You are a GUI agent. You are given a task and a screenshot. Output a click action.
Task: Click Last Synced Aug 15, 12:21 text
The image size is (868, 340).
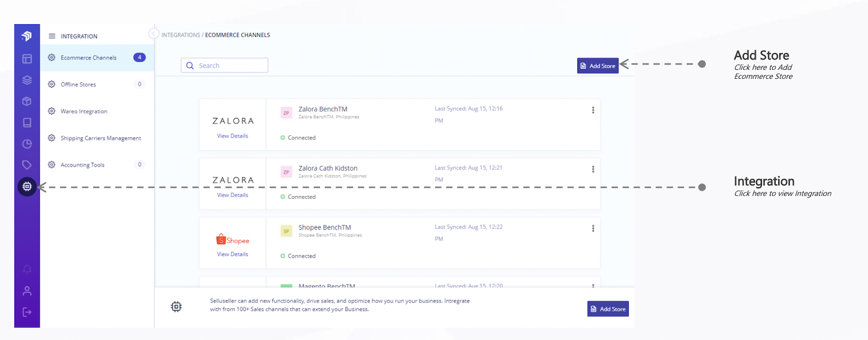pos(469,173)
